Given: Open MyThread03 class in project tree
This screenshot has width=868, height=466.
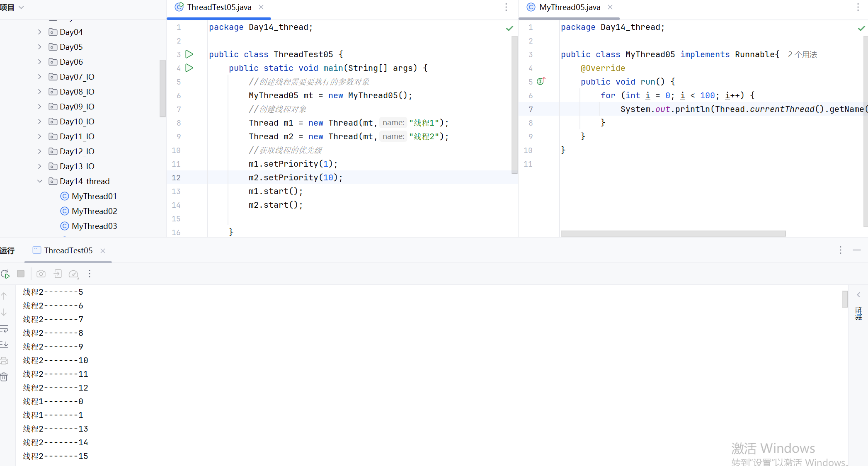Looking at the screenshot, I should tap(94, 226).
